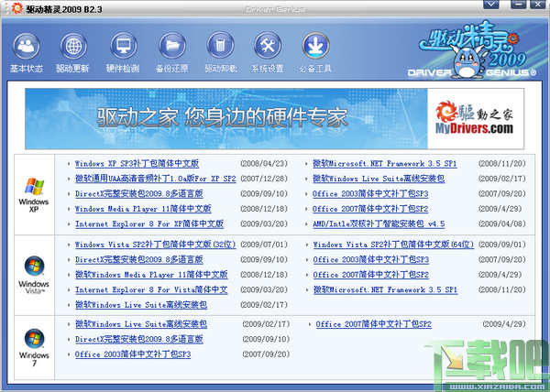550x392 pixels.
Task: Open DirectX完整安装包2009.8 link under Windows 7
Action: point(139,339)
